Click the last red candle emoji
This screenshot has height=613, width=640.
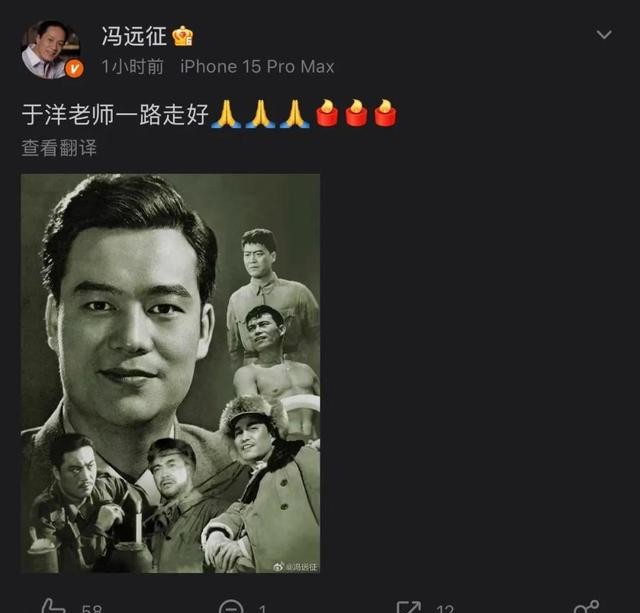coord(385,113)
